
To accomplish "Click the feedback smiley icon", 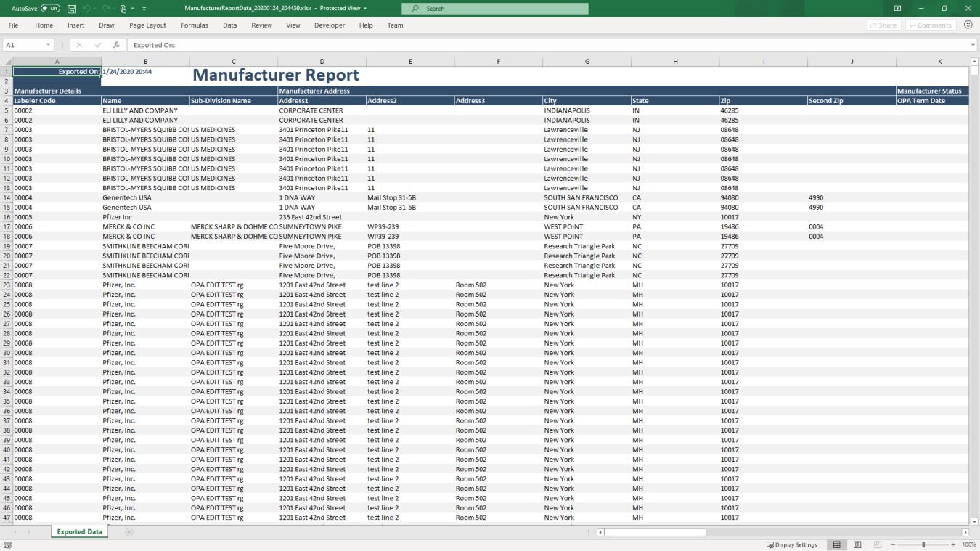I will click(968, 25).
